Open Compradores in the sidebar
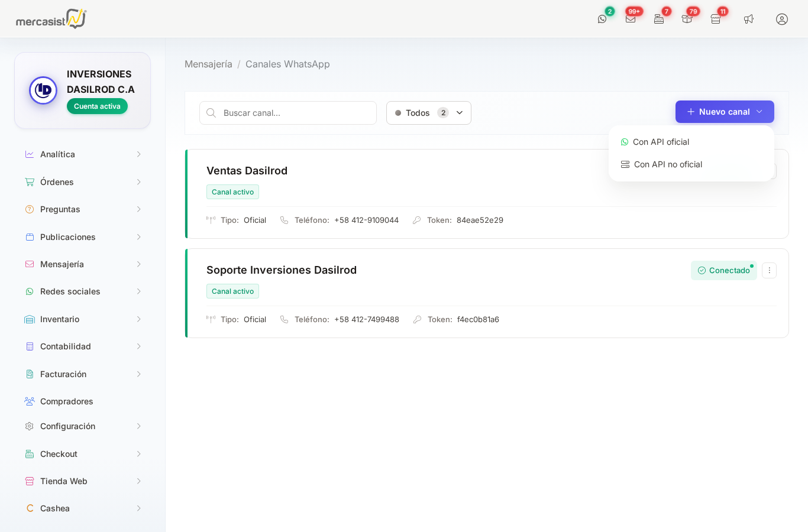This screenshot has width=808, height=532. tap(66, 401)
